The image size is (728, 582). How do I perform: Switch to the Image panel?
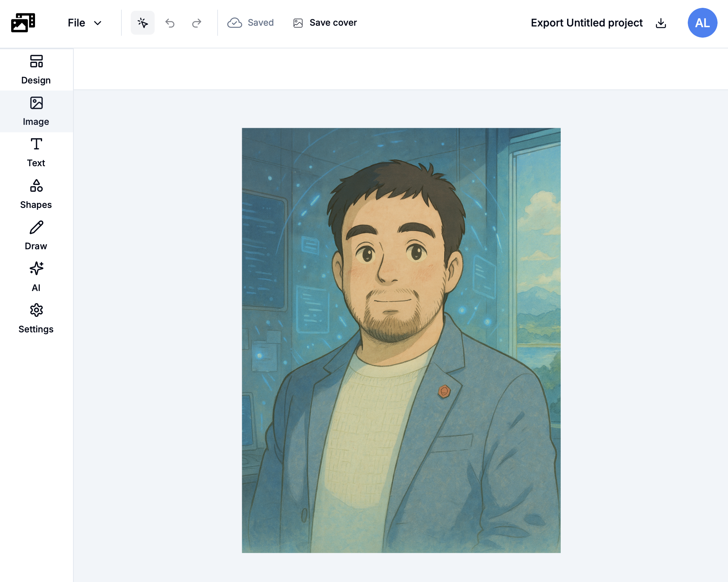36,111
